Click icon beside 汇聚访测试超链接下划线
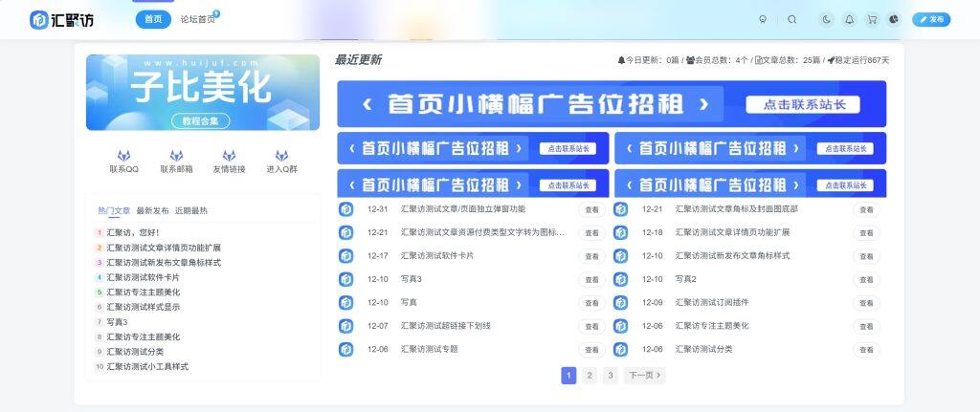The width and height of the screenshot is (980, 412). pyautogui.click(x=345, y=326)
